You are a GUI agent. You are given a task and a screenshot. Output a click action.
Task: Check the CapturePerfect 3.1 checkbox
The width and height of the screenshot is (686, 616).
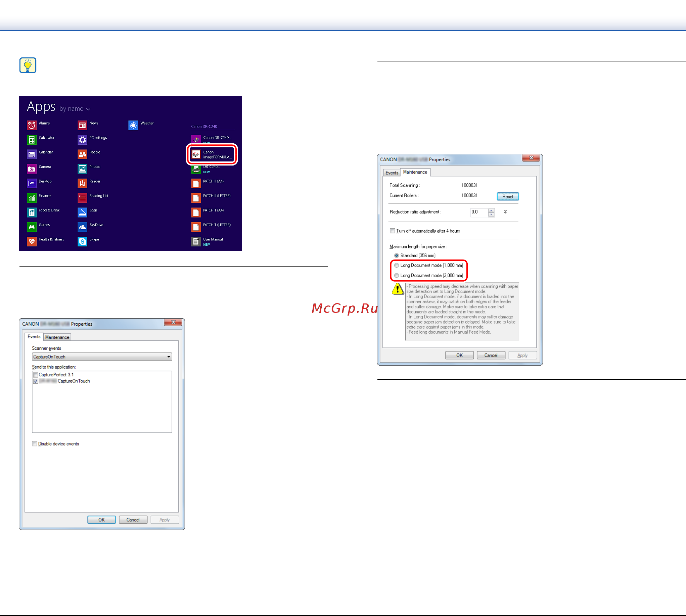(36, 375)
